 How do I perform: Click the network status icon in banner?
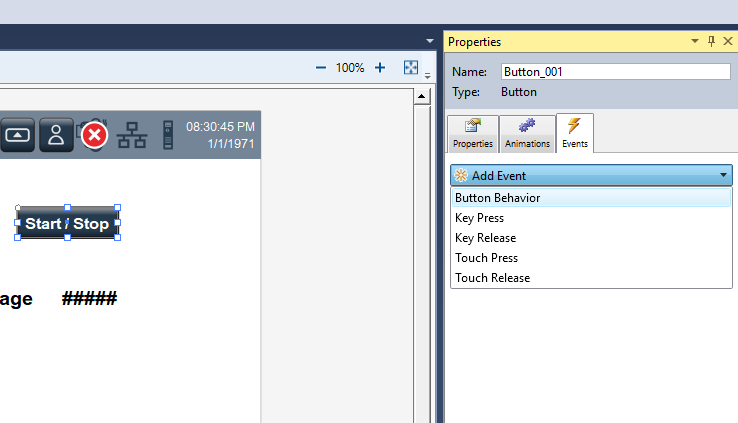pyautogui.click(x=131, y=135)
